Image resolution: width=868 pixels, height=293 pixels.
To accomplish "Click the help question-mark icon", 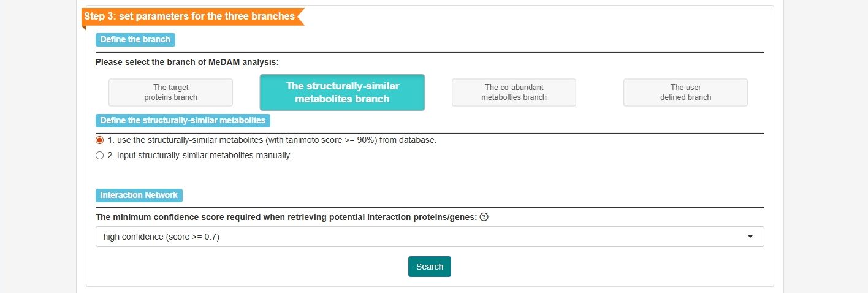I will (484, 217).
